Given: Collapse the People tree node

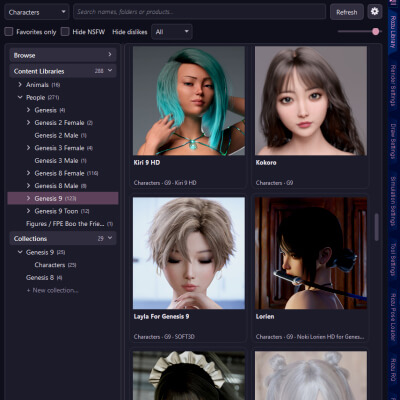Looking at the screenshot, I should point(20,97).
